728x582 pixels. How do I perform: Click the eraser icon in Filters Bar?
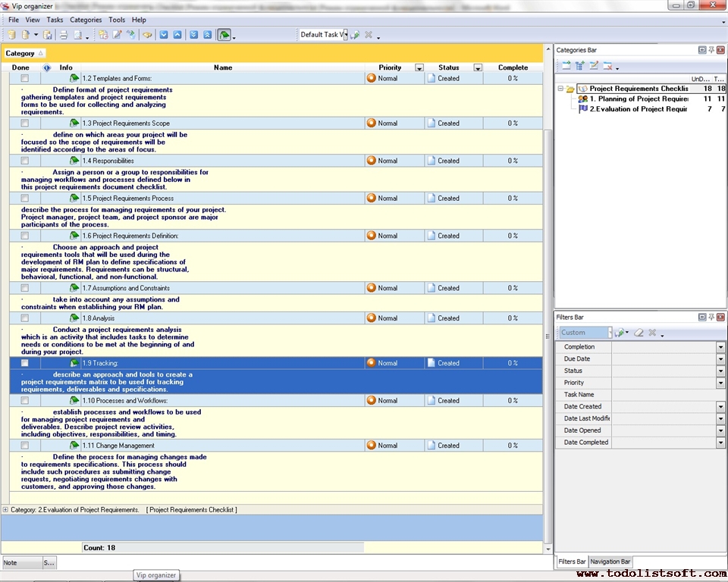tap(639, 333)
